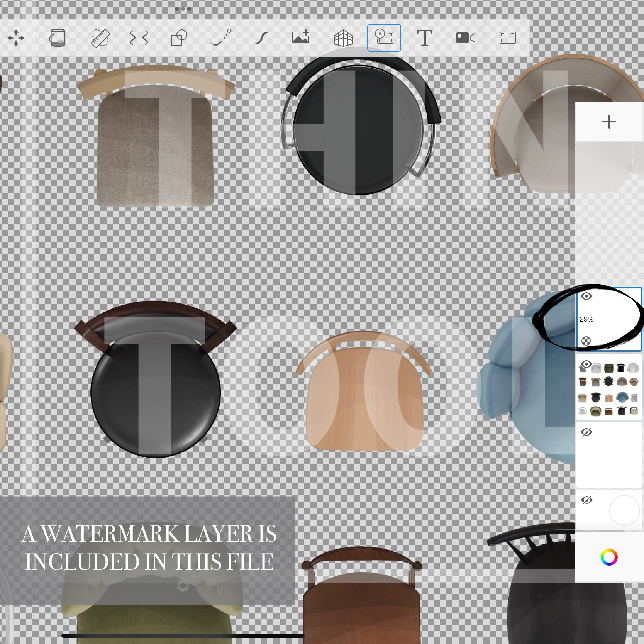644x644 pixels.
Task: Open the Guides ruler tool
Action: 100,38
